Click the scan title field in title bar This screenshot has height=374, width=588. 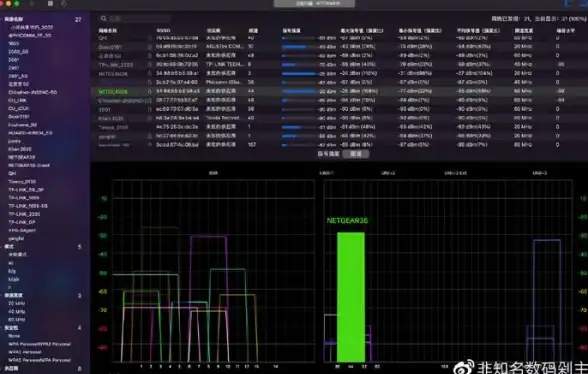tap(314, 3)
